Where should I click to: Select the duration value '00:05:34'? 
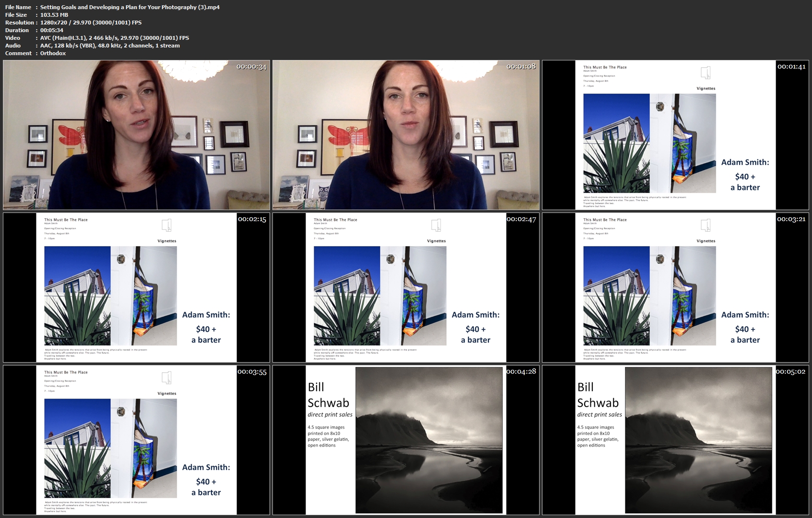52,30
